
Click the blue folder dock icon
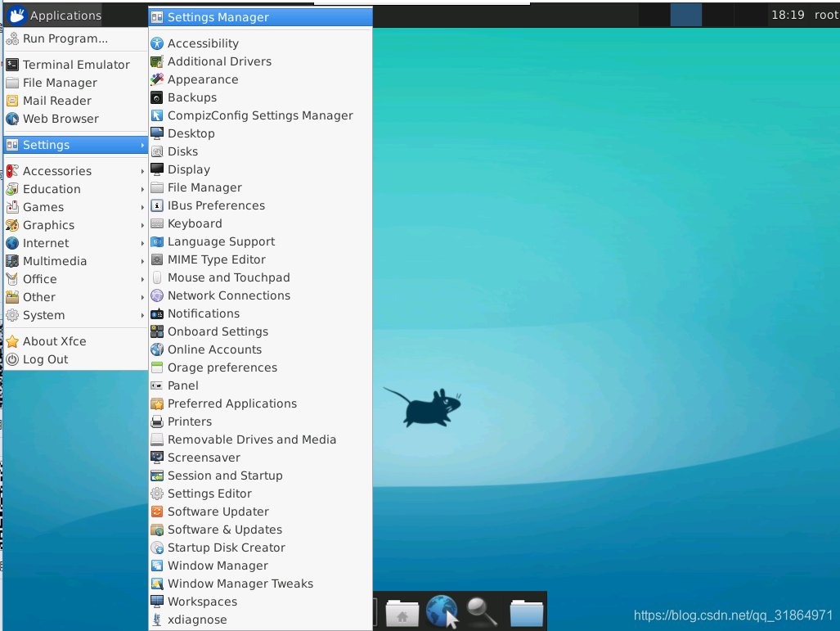(x=526, y=612)
